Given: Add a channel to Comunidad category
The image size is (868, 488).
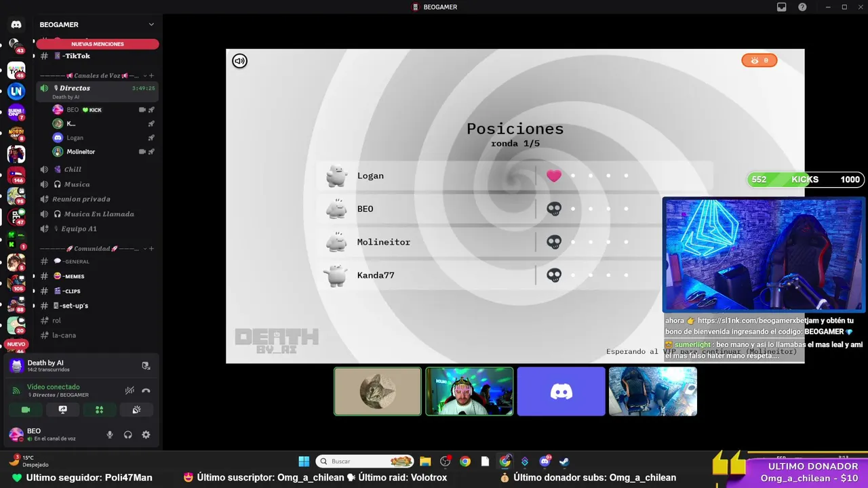Looking at the screenshot, I should tap(151, 249).
